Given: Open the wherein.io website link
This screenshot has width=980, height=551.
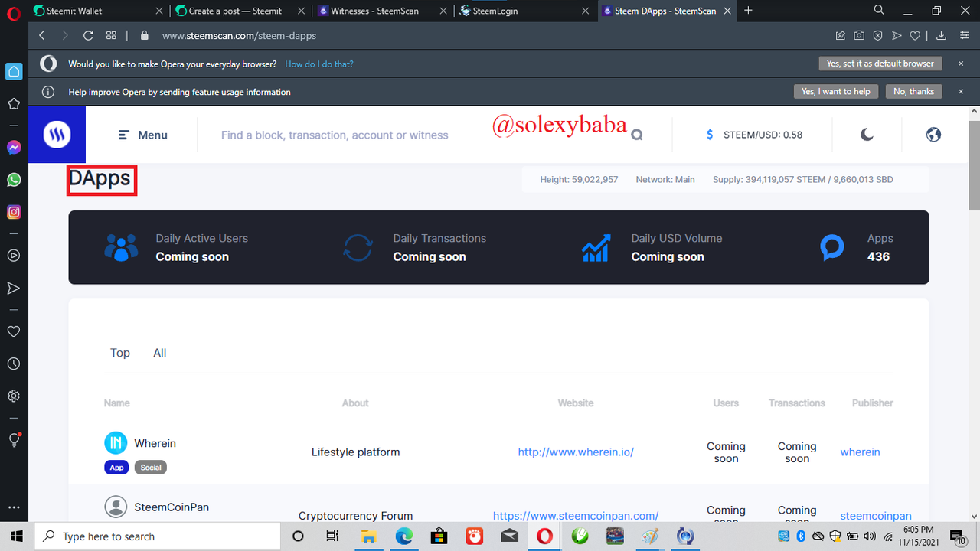Looking at the screenshot, I should (576, 452).
